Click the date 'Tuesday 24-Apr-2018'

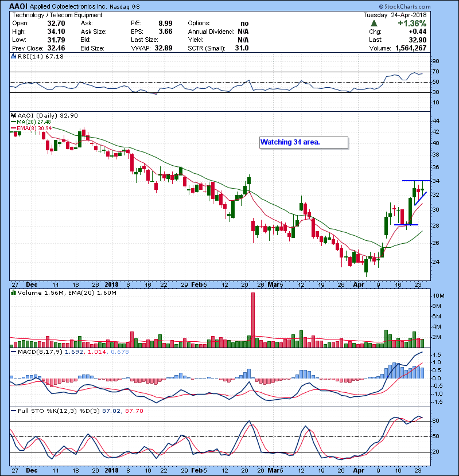(395, 15)
